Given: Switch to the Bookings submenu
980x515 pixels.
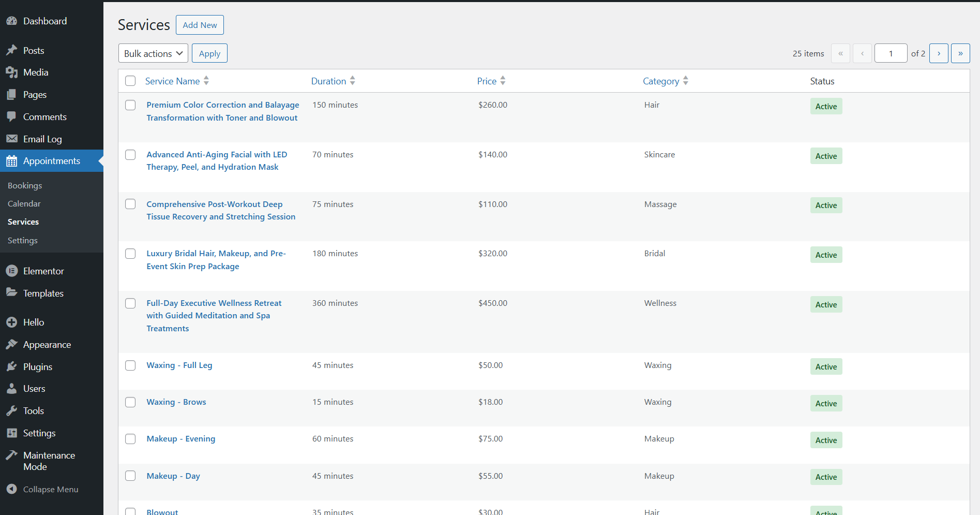Looking at the screenshot, I should [25, 185].
